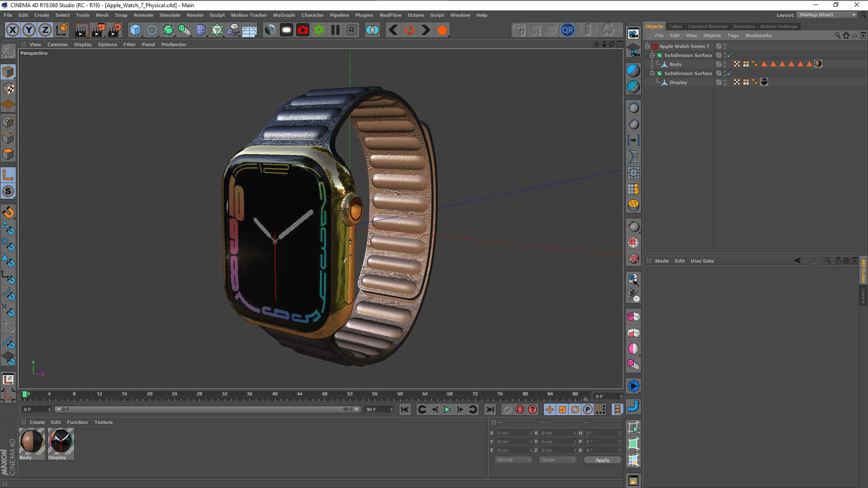Viewport: 868px width, 488px height.
Task: Click the Apply button in coordinates panel
Action: (x=602, y=460)
